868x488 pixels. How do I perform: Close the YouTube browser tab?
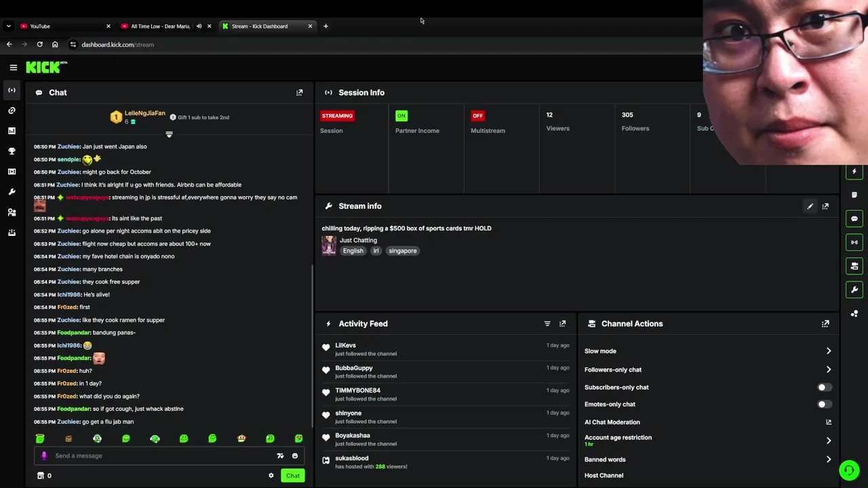click(x=108, y=26)
